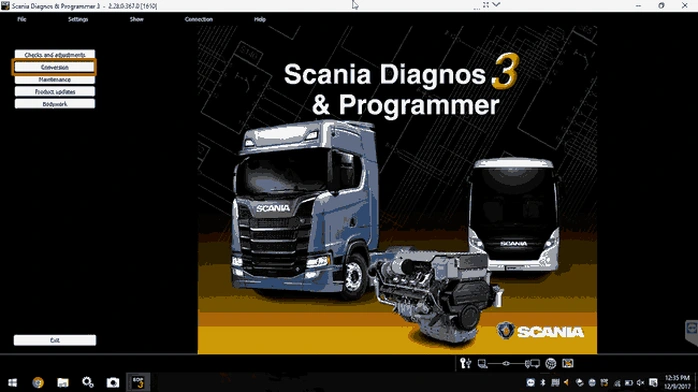Open the File menu
Viewport: 698px width, 392px height.
pyautogui.click(x=22, y=19)
